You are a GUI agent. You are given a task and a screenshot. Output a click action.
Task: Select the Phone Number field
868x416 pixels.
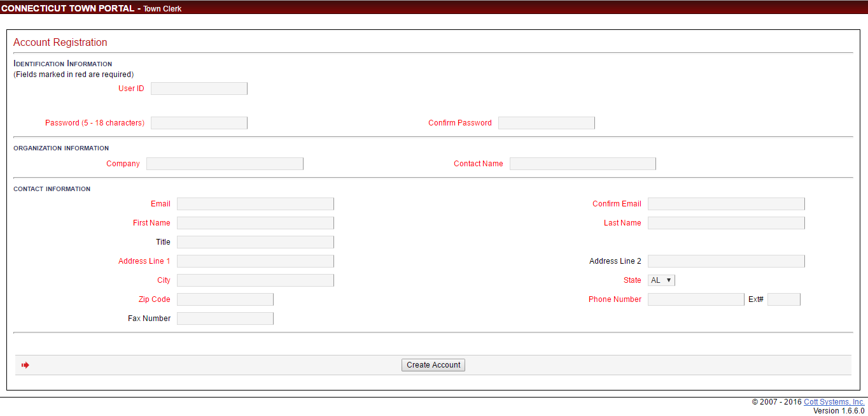696,299
